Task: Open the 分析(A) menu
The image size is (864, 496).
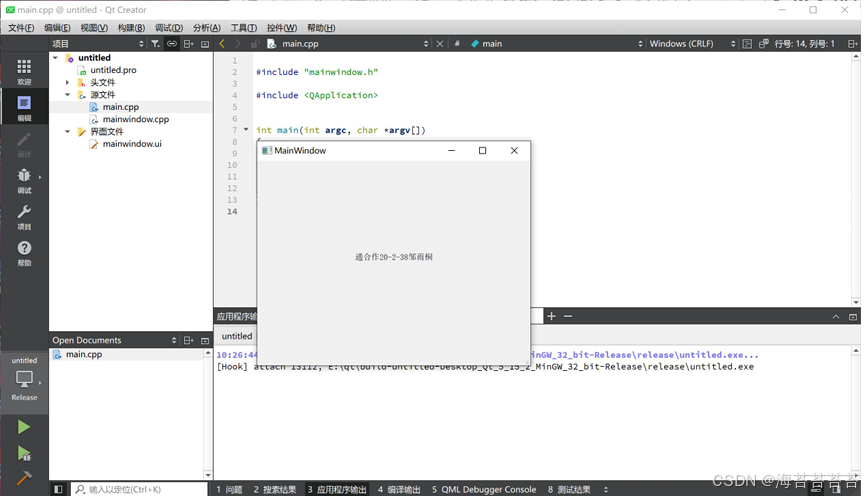Action: 207,28
